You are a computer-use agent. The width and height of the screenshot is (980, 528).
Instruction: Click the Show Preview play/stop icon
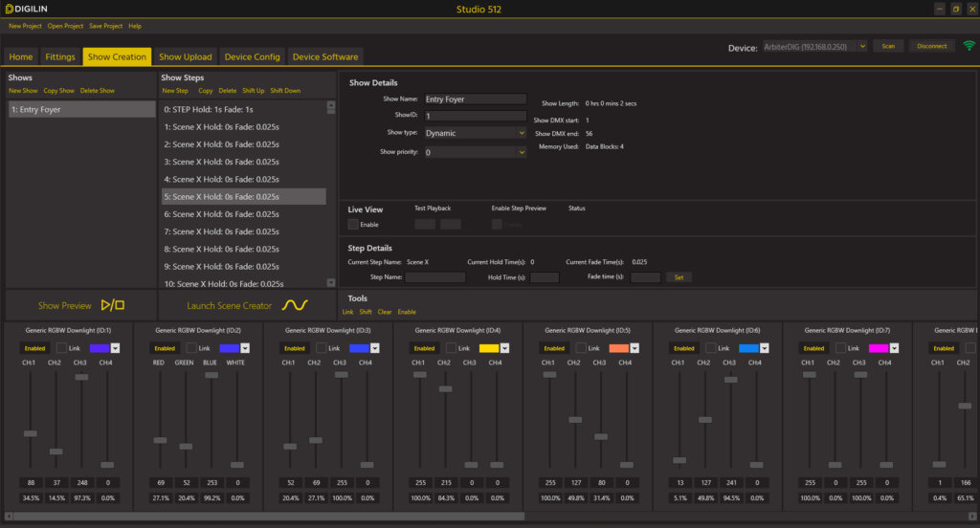click(x=113, y=305)
